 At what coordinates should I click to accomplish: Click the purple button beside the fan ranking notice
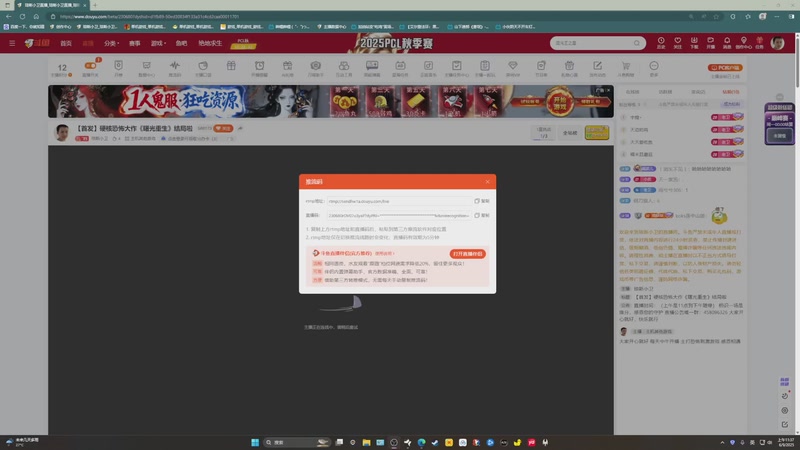click(x=732, y=104)
